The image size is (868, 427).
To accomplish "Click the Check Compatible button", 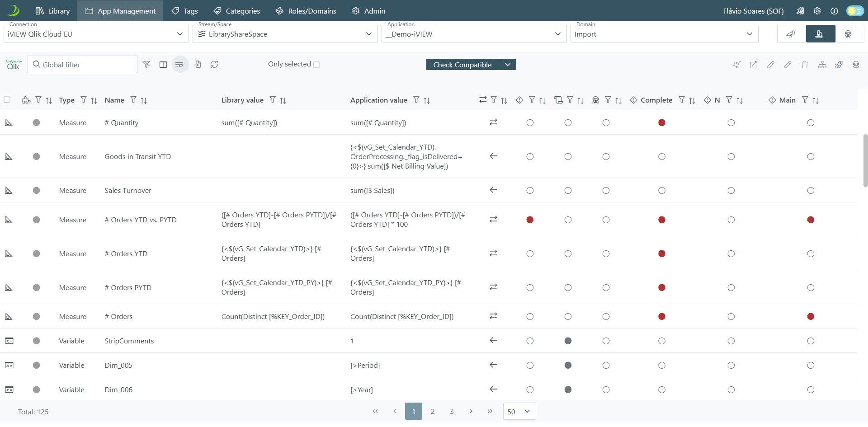I will (x=462, y=65).
